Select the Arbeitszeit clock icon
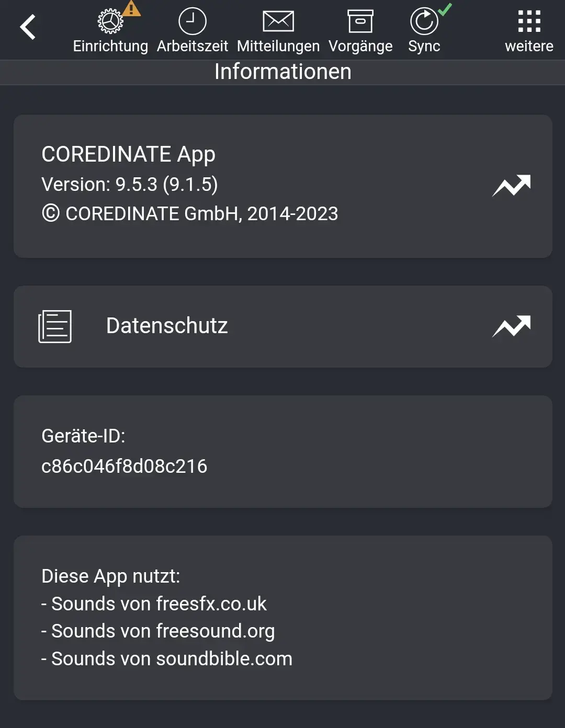The image size is (565, 728). [x=193, y=21]
